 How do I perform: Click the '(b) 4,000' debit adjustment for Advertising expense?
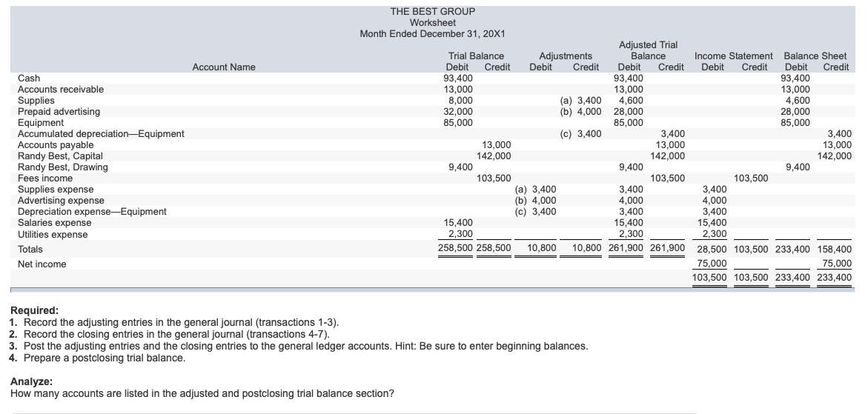536,201
